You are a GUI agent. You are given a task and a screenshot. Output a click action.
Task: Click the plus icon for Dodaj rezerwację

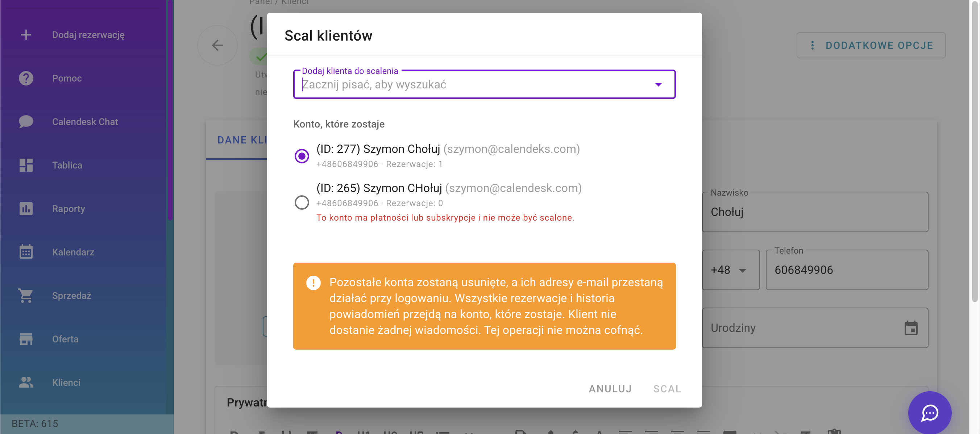26,35
